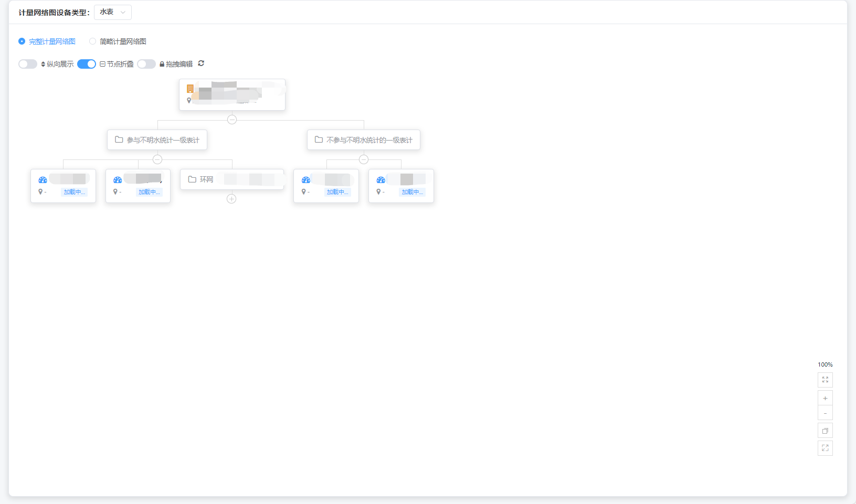Click the orange building icon in root node

tap(190, 89)
